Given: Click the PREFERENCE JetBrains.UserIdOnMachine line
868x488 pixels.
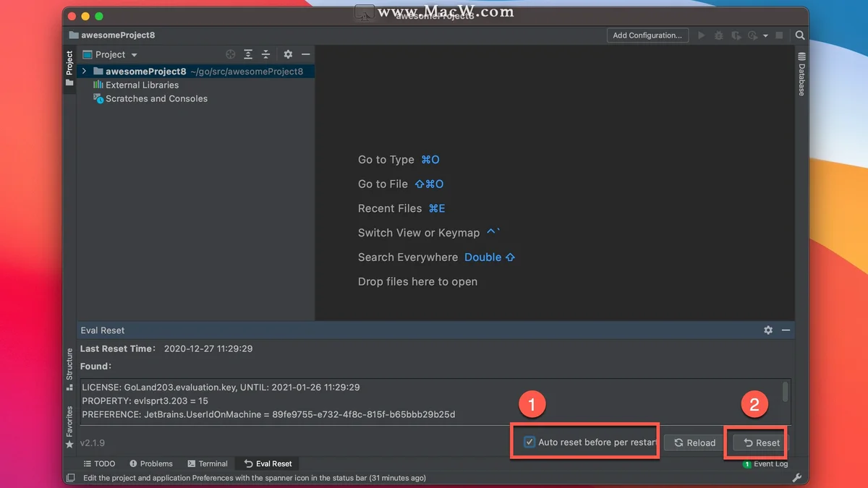Looking at the screenshot, I should [268, 414].
